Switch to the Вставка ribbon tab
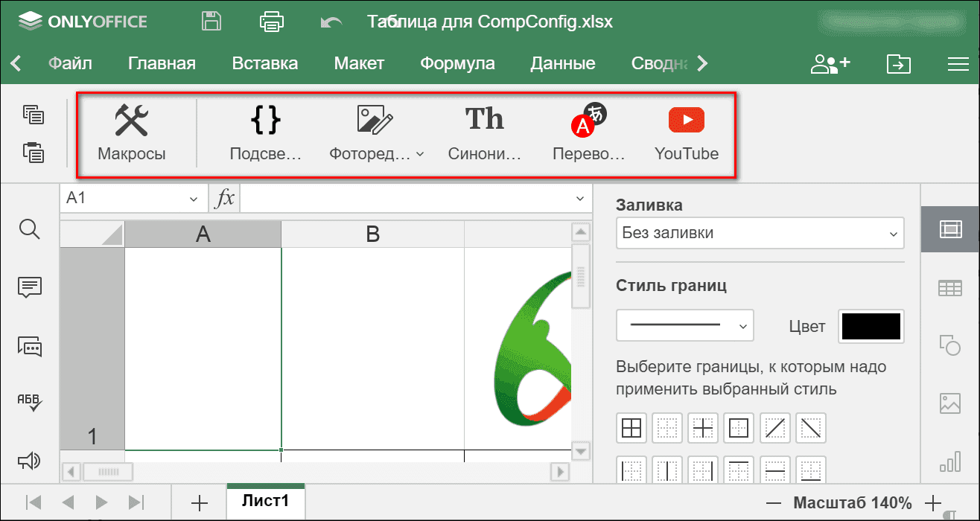980x521 pixels. (x=264, y=63)
